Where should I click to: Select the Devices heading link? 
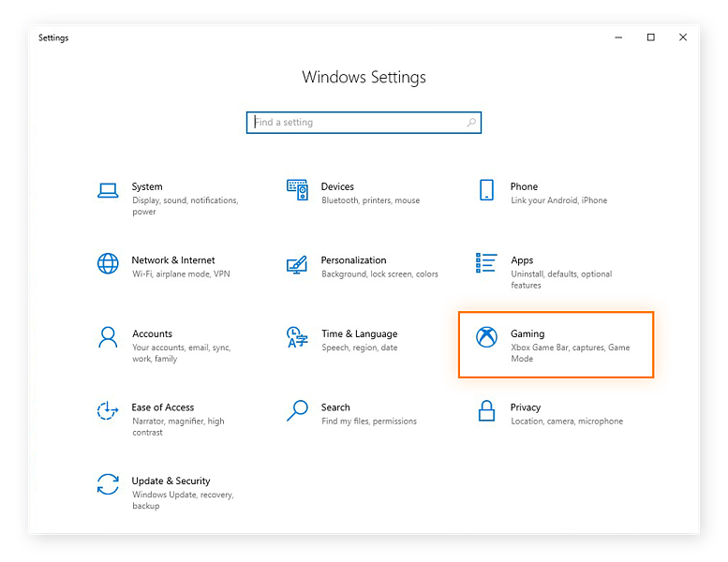(337, 186)
